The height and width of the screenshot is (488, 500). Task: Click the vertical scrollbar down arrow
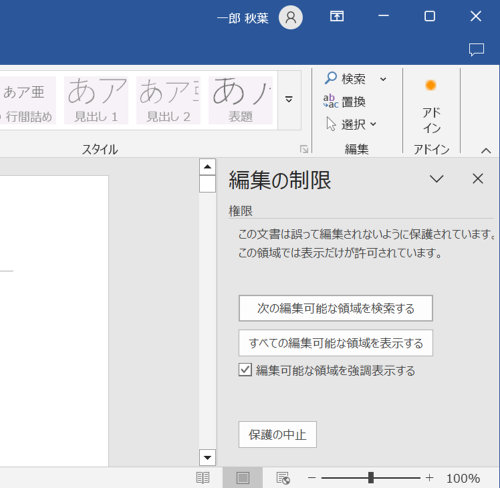point(207,457)
